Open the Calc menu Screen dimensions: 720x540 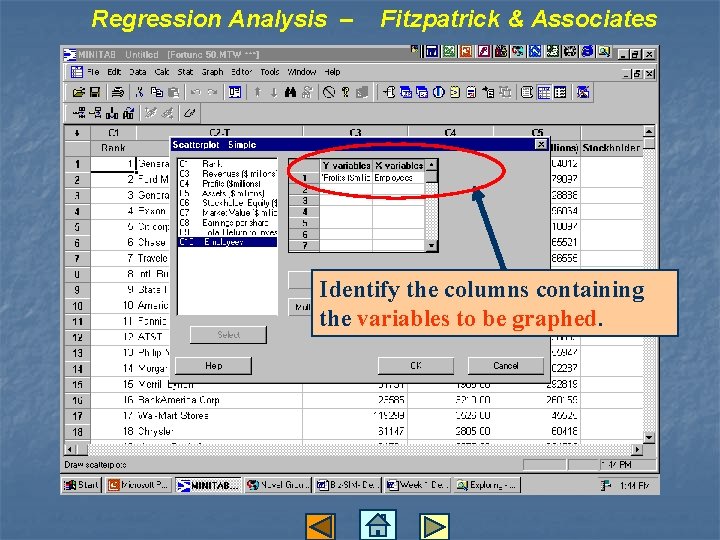click(x=162, y=72)
